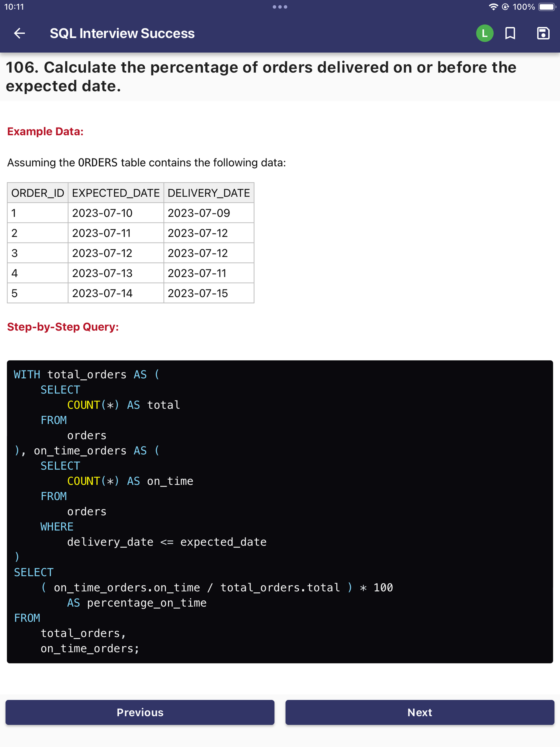Tap the Wi-Fi status icon

pos(494,7)
